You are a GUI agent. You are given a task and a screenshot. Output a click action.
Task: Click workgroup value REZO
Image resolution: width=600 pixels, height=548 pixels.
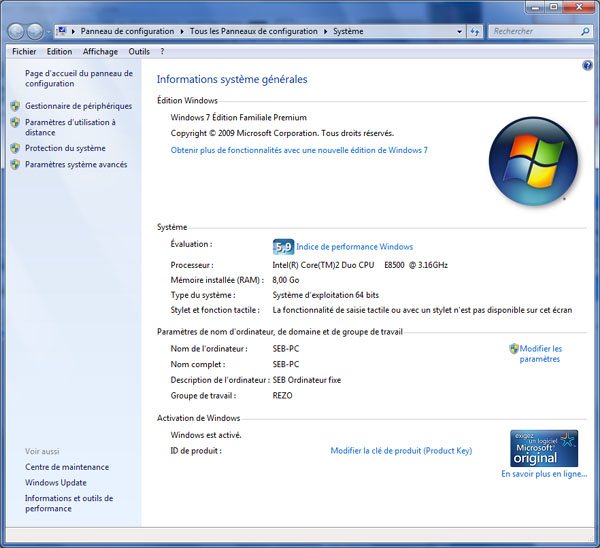[282, 395]
